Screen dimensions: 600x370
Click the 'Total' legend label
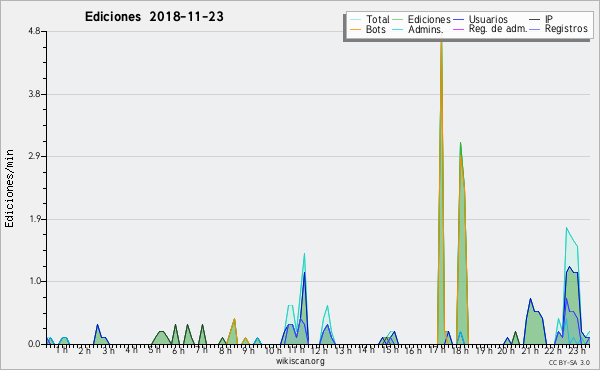tap(377, 19)
